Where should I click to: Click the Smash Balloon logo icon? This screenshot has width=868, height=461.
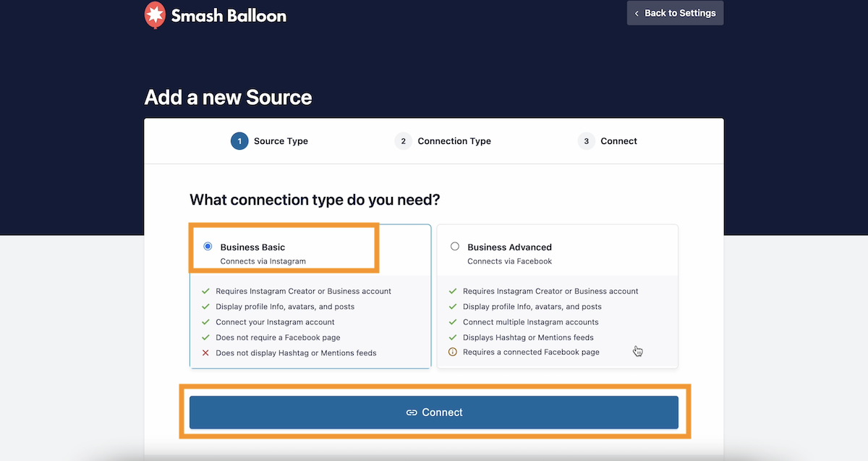coord(154,14)
